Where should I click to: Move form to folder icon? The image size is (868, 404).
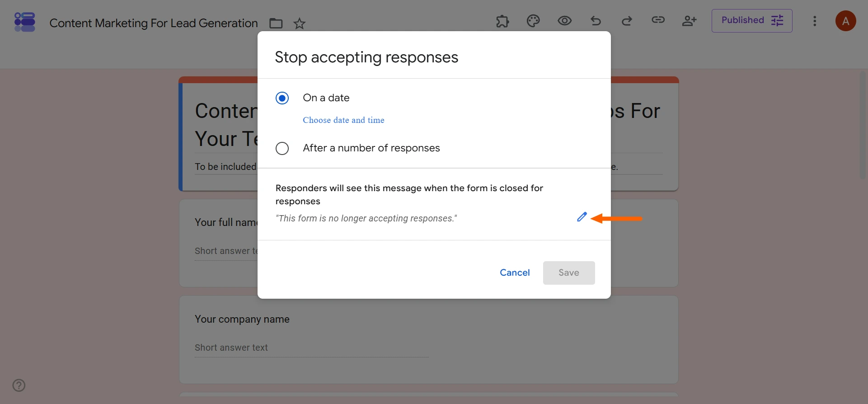pos(276,23)
